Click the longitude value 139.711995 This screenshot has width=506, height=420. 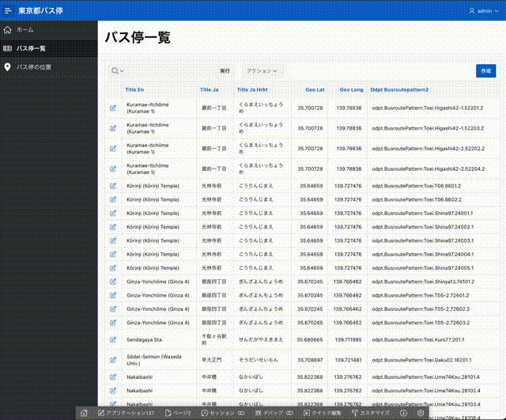(x=348, y=339)
